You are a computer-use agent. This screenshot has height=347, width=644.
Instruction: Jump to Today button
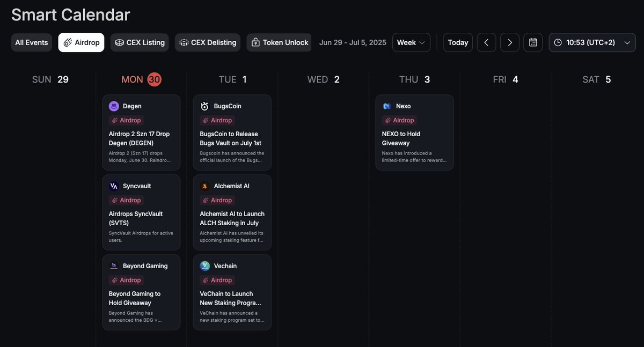point(458,42)
